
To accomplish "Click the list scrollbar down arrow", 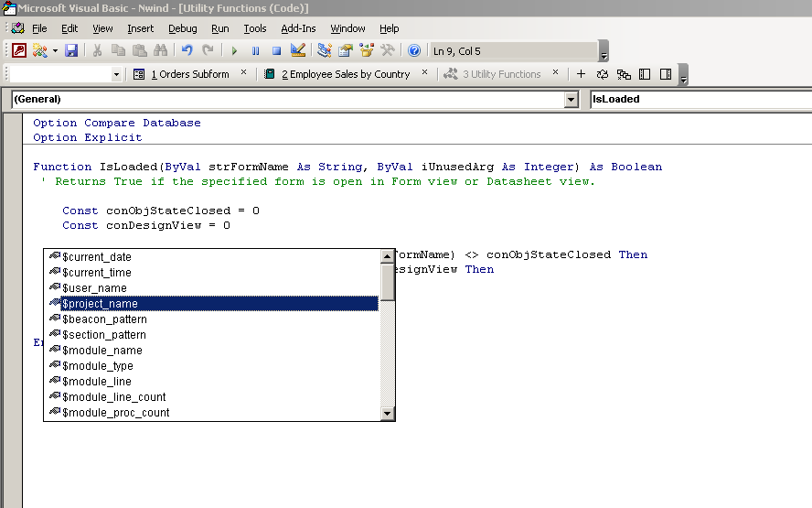I will coord(388,413).
